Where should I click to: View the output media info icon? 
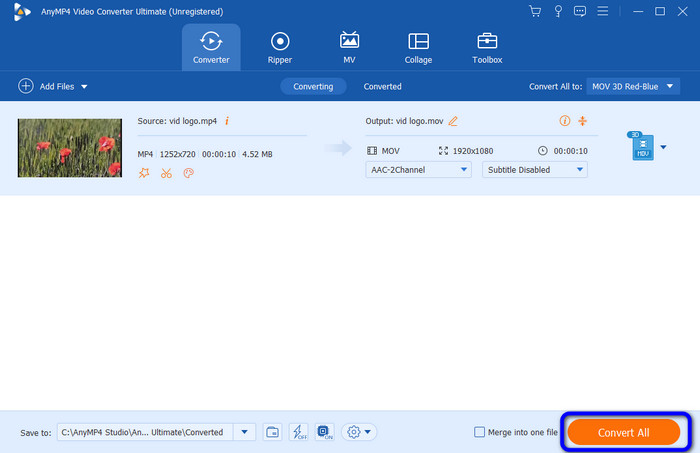point(565,121)
